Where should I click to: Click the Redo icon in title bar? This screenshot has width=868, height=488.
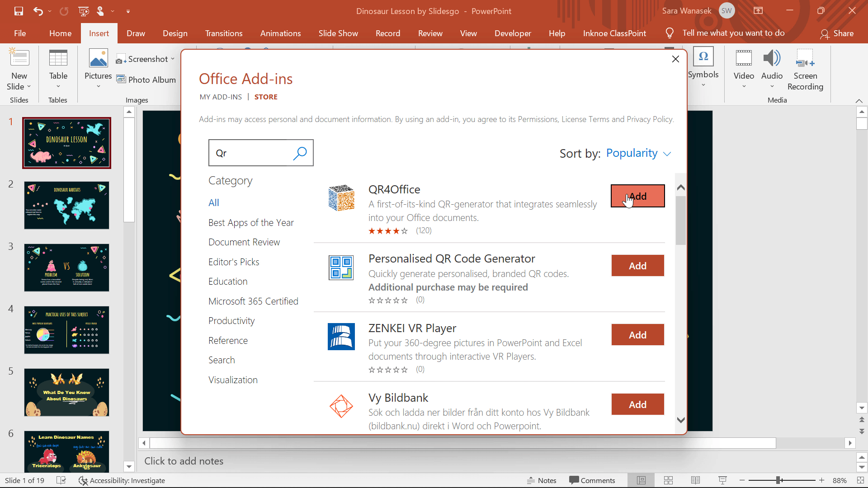pyautogui.click(x=64, y=11)
